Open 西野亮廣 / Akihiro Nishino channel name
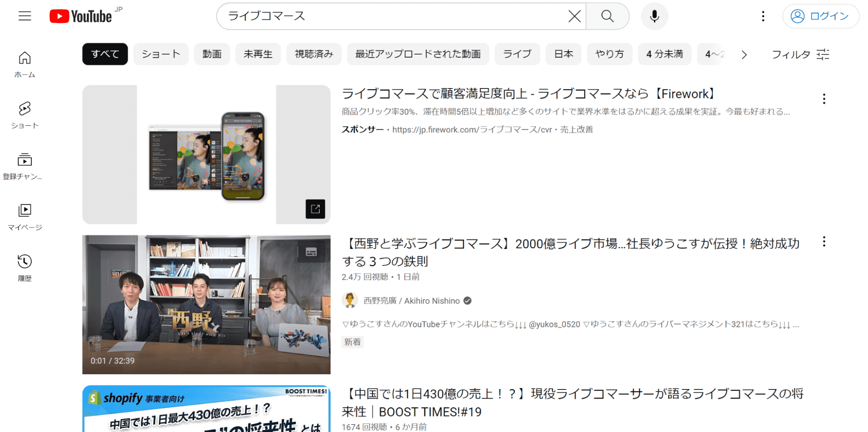This screenshot has width=868, height=432. (x=411, y=301)
